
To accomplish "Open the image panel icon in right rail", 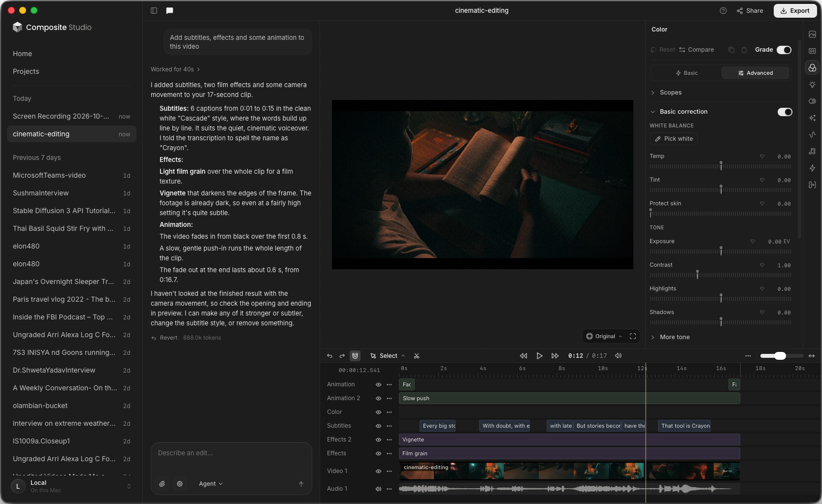I will (812, 34).
